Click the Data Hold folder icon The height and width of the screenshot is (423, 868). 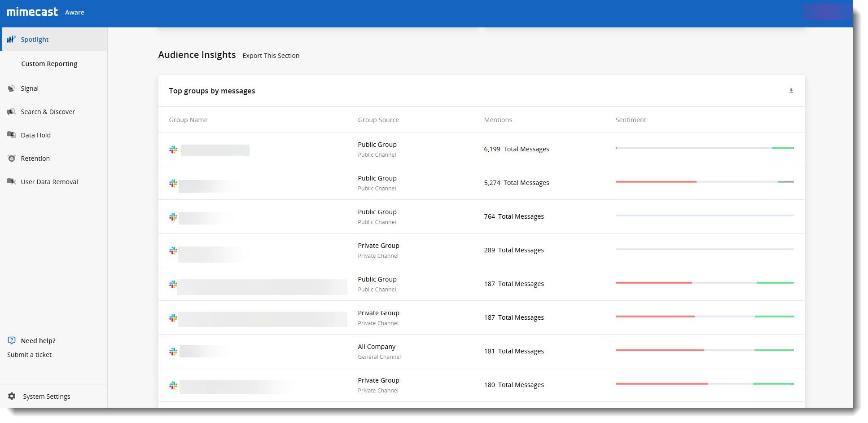click(11, 135)
